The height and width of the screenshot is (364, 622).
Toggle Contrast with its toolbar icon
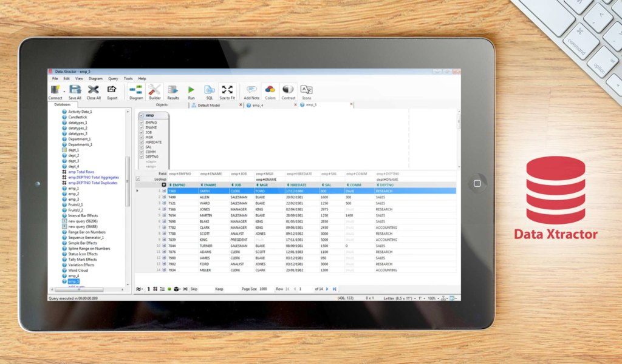[289, 90]
